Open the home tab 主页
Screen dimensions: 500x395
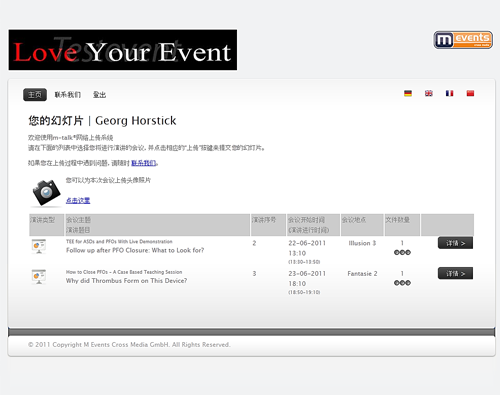(x=35, y=95)
